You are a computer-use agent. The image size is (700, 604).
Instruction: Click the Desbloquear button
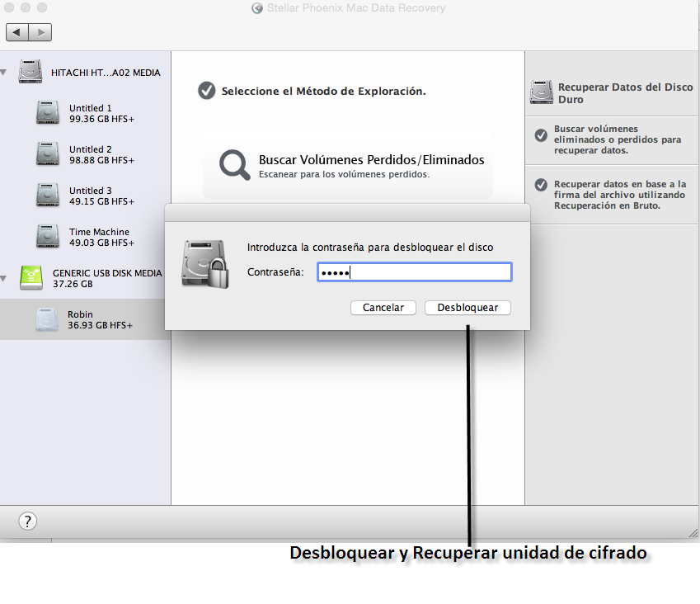[467, 308]
